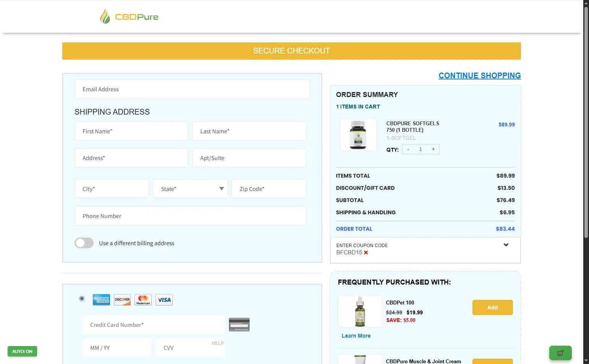Click the Address field
589x364 pixels.
pyautogui.click(x=131, y=158)
